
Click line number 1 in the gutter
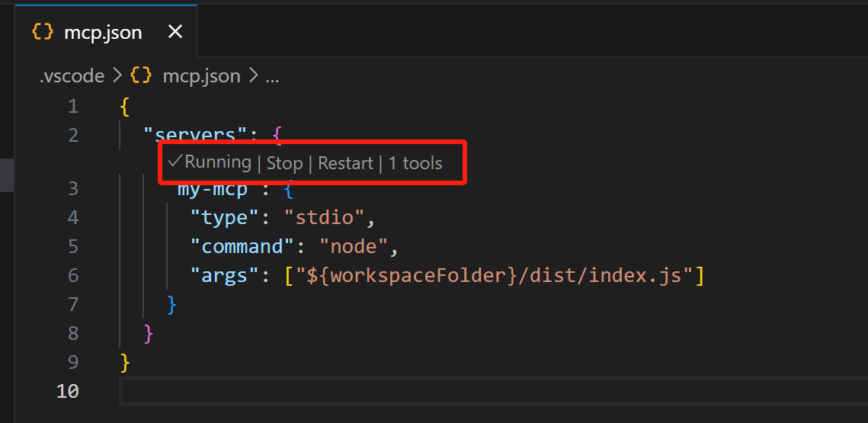(x=72, y=106)
